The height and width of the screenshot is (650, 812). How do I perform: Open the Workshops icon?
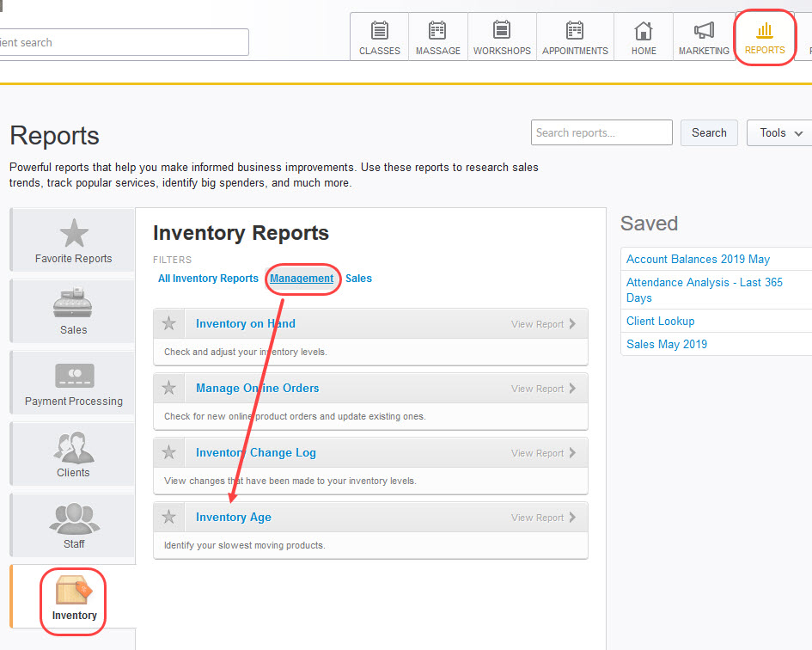[502, 30]
